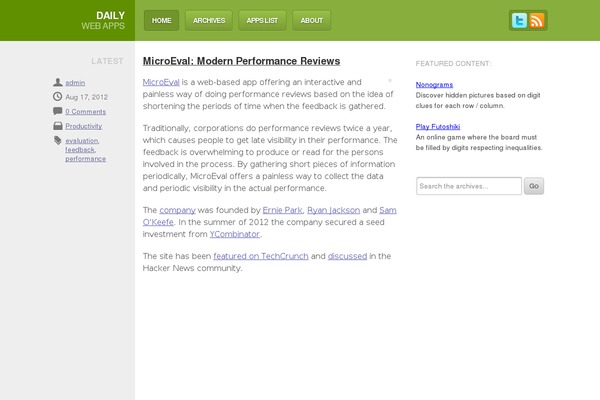Follow the company link

[x=177, y=210]
